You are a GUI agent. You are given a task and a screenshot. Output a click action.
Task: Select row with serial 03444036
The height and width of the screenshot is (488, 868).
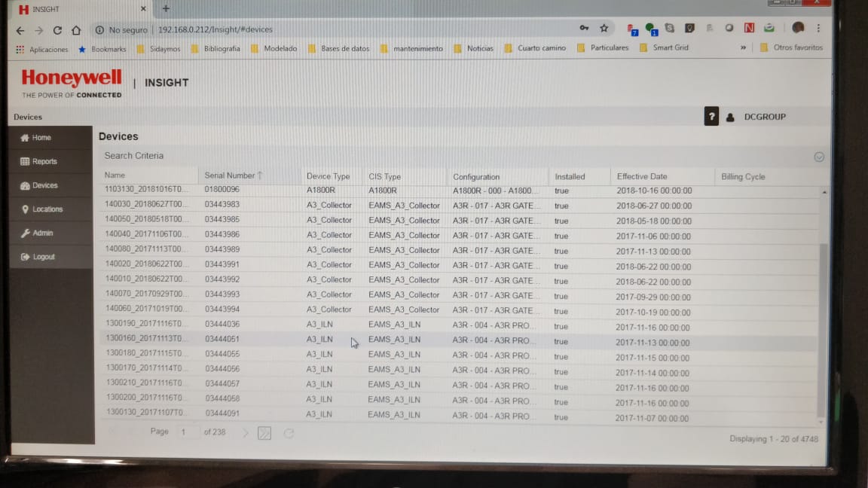(x=459, y=325)
